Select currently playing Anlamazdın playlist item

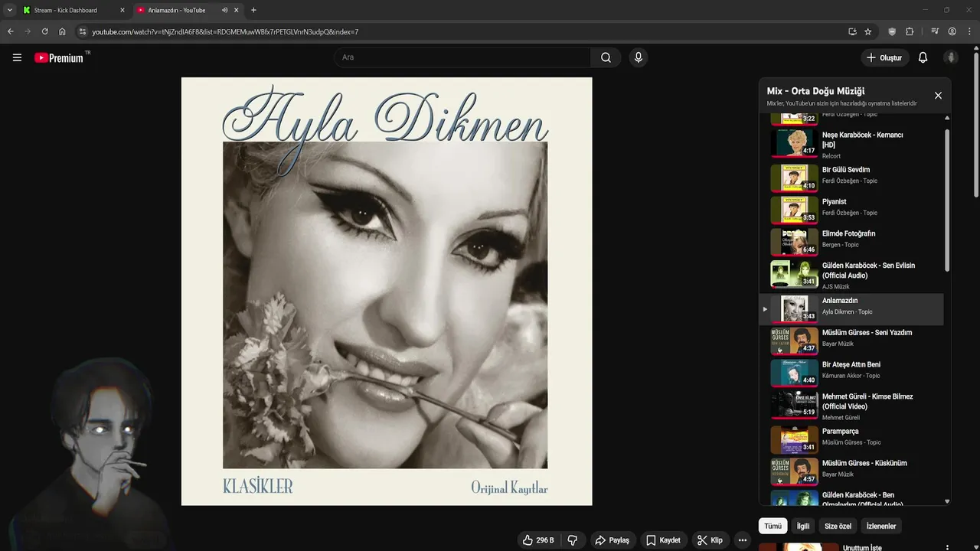tap(851, 308)
